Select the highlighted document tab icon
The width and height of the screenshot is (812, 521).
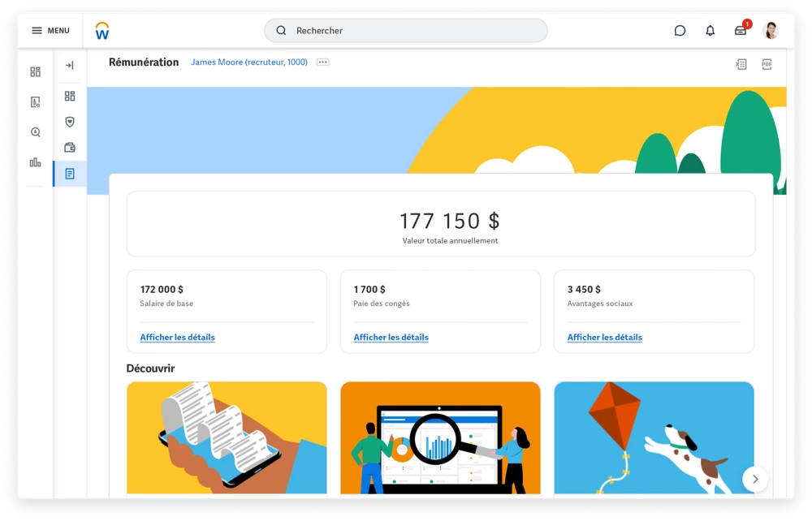point(70,174)
